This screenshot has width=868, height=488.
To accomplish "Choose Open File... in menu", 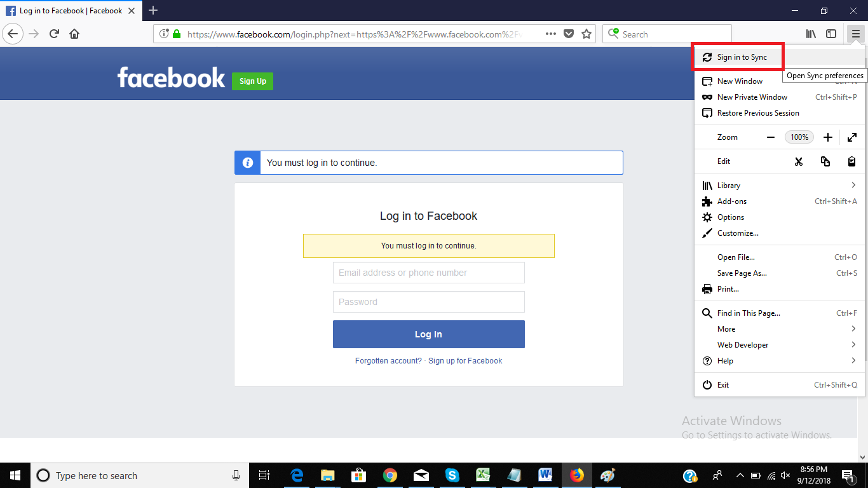I will pyautogui.click(x=780, y=257).
